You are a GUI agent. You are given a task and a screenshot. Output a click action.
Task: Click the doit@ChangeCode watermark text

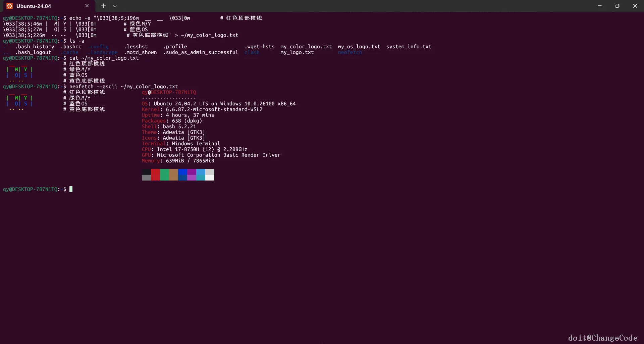[602, 338]
